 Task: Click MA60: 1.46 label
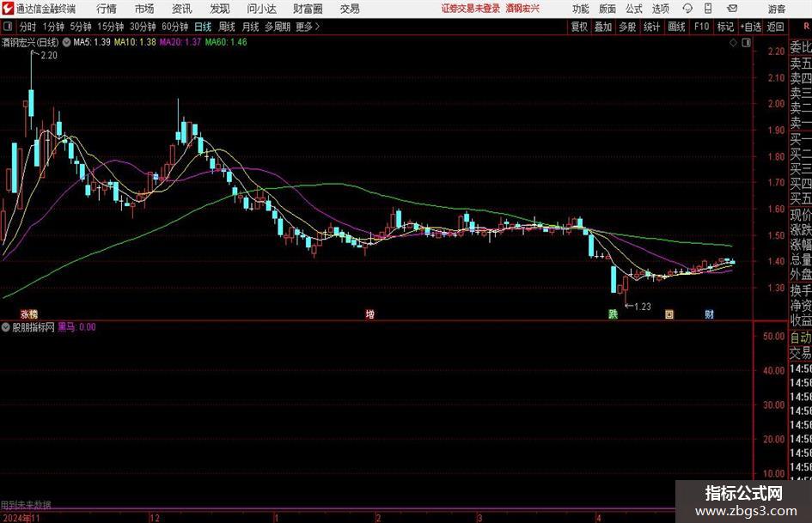(x=226, y=42)
